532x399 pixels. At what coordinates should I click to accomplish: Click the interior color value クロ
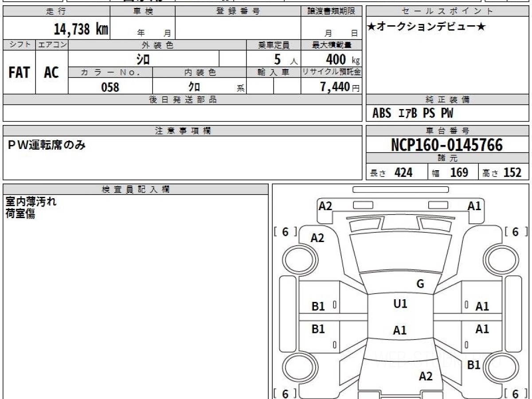(x=194, y=87)
